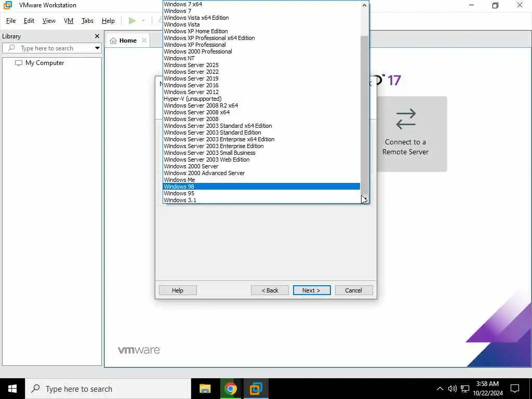Choose Windows 2000 Professional
Image resolution: width=532 pixels, height=399 pixels.
261,51
